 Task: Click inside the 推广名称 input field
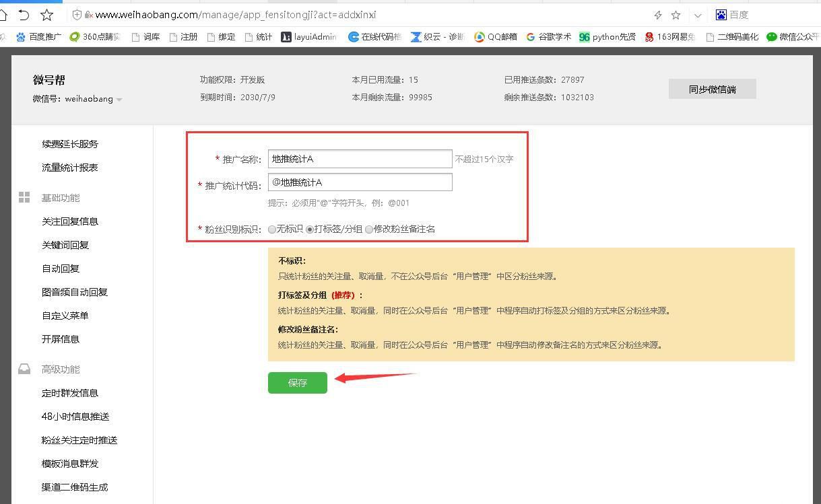tap(360, 159)
